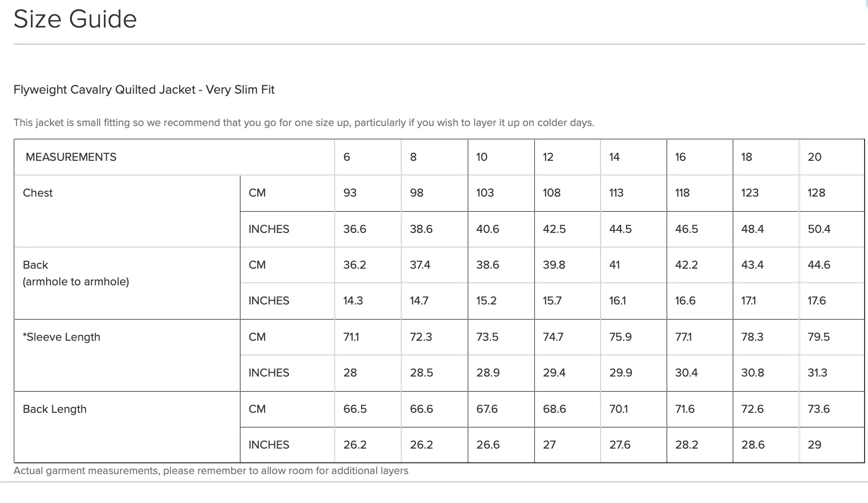The width and height of the screenshot is (868, 503).
Task: Select size 6 column header
Action: point(347,157)
